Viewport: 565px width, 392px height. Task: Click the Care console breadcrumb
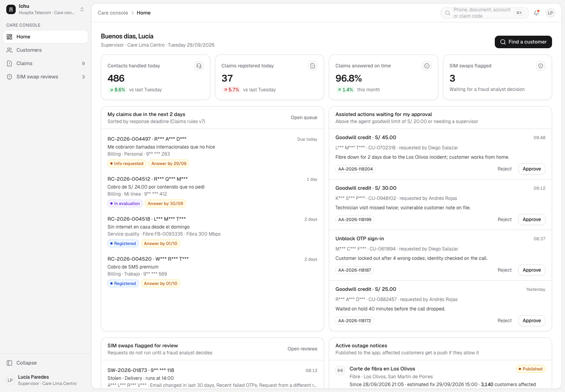[113, 13]
